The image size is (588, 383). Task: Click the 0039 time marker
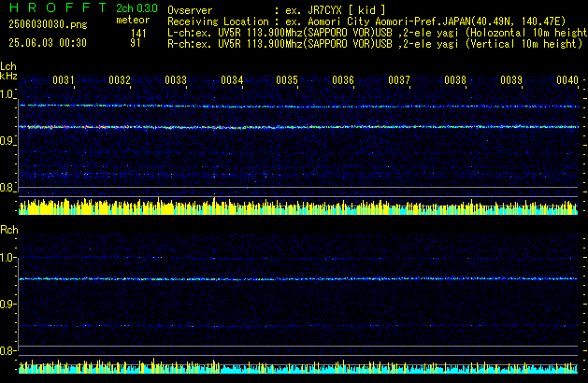pos(511,80)
